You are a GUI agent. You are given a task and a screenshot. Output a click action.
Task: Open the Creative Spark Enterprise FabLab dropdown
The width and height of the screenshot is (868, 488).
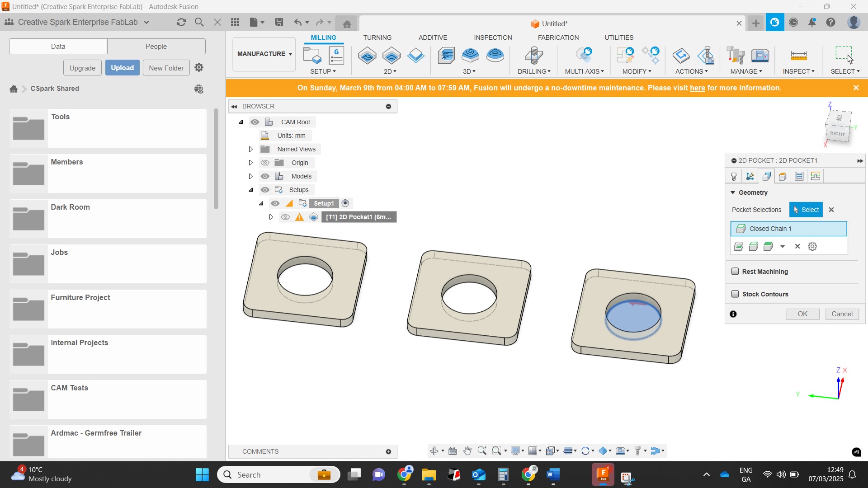(146, 22)
